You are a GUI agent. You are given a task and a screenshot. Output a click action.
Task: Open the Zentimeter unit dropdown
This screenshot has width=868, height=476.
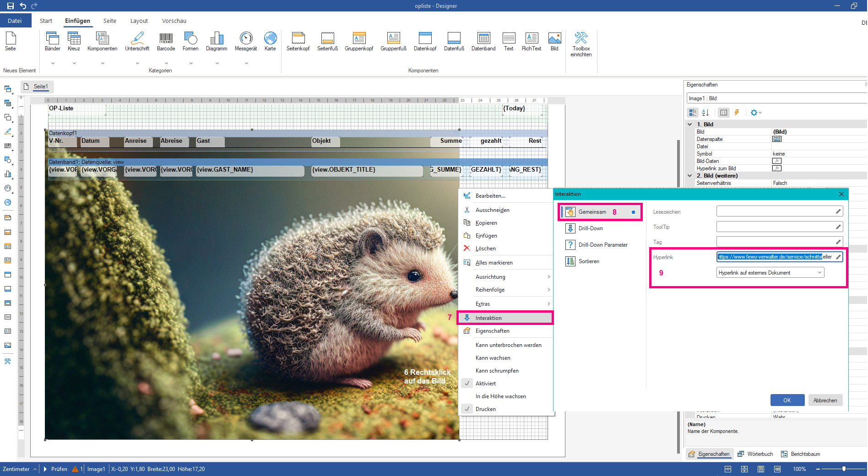coord(20,469)
